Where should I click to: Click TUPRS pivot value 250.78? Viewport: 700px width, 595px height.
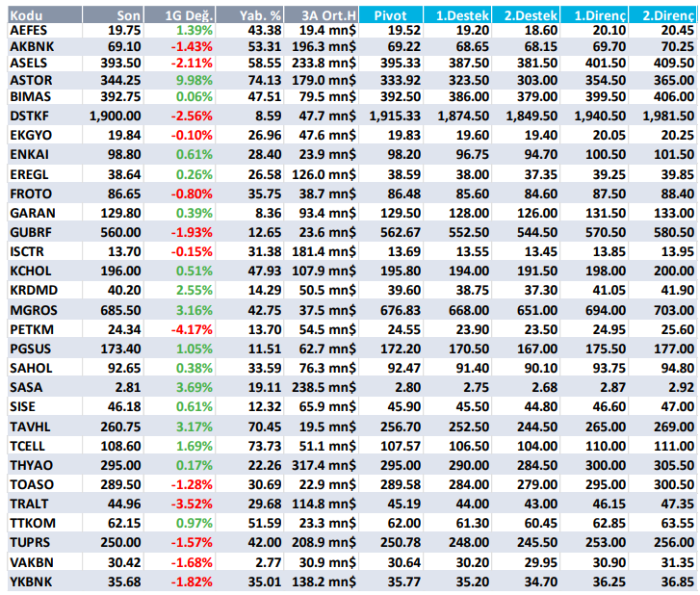pyautogui.click(x=401, y=542)
